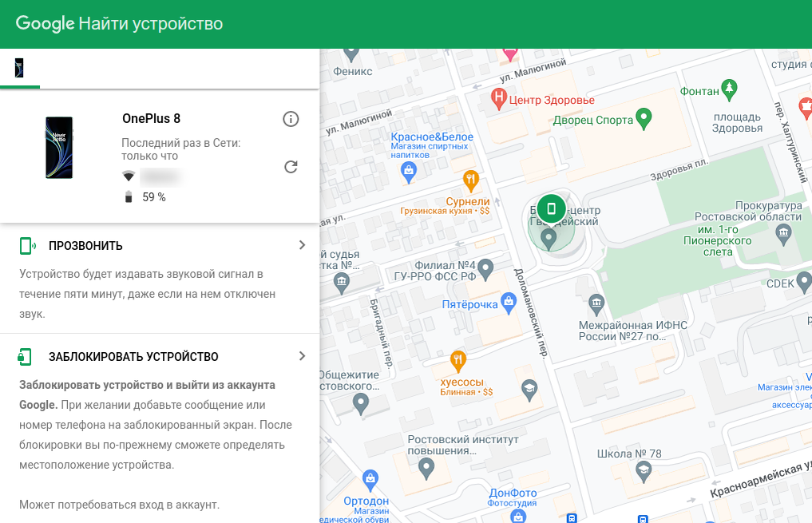Click the OnePlus 8 phone thumbnail
812x523 pixels.
[x=59, y=148]
